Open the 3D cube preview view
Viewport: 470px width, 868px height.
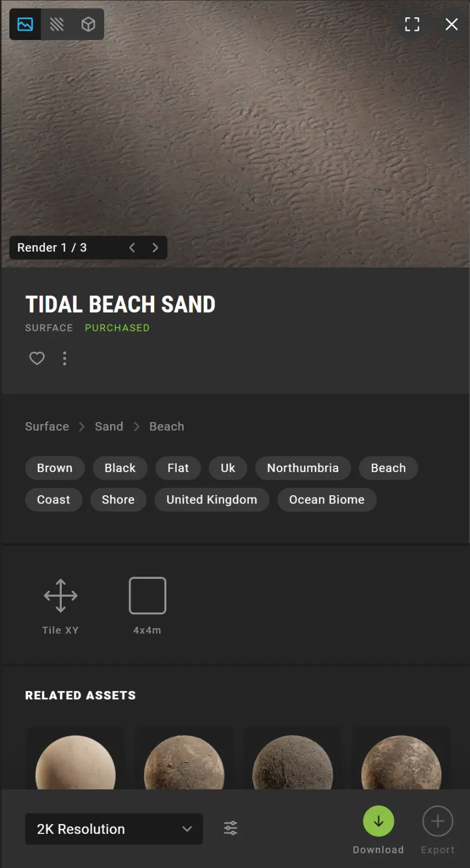88,24
